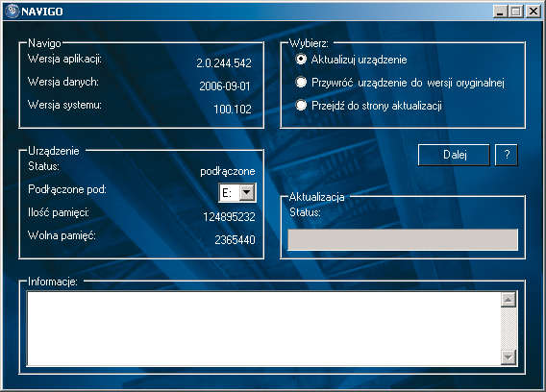Click the Wersja danych label

63,82
